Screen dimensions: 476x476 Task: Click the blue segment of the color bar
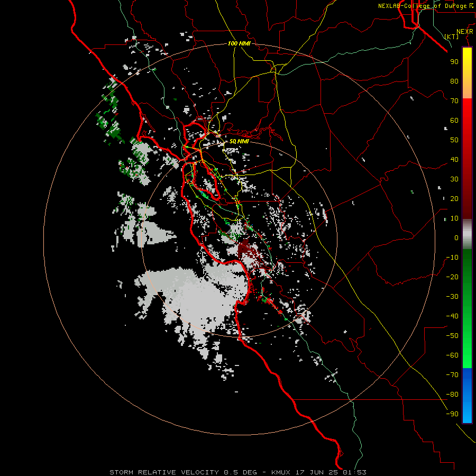[467, 396]
